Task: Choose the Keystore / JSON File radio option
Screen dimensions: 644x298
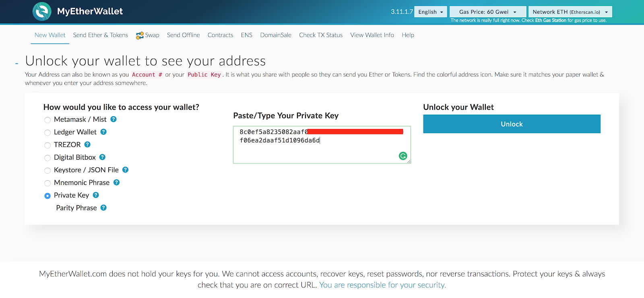Action: point(47,171)
